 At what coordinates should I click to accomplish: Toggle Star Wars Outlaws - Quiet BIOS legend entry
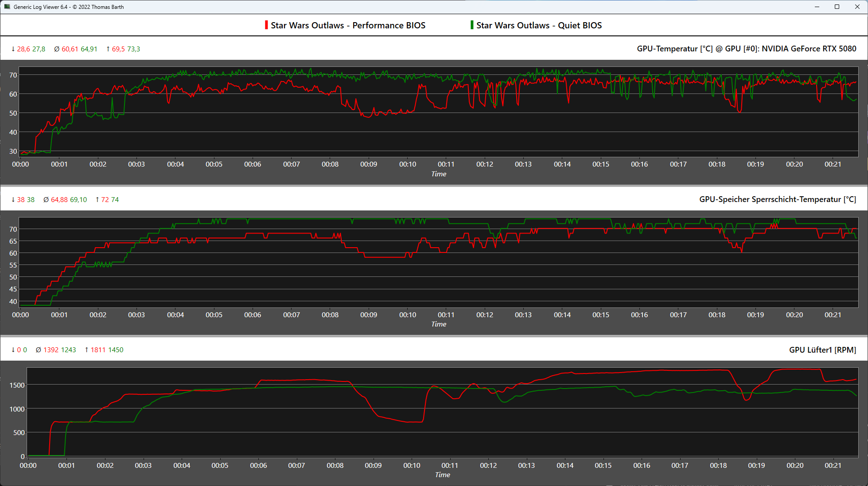tap(539, 25)
